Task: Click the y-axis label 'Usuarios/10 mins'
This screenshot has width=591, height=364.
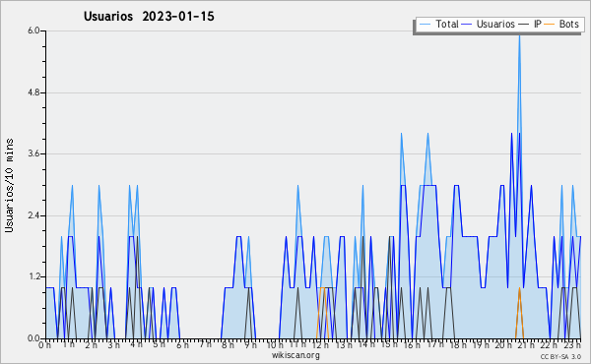Action: point(9,185)
